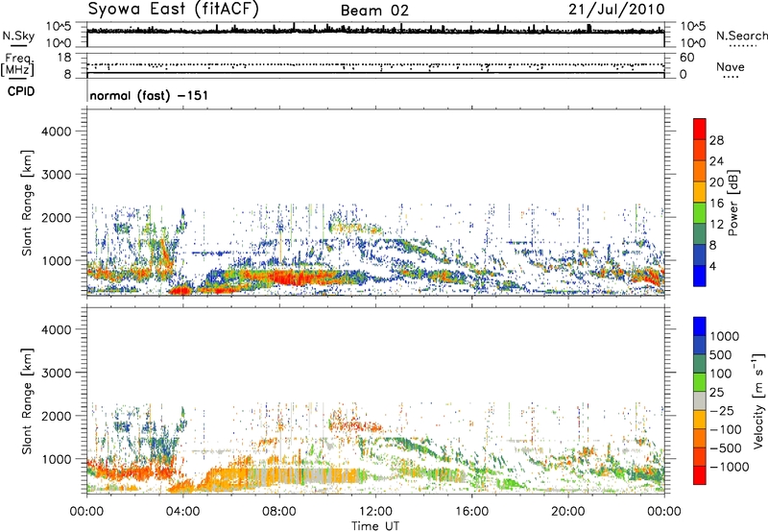Pick the light green 25–100 Velocity swatch
The width and height of the screenshot is (768, 532).
tap(700, 382)
